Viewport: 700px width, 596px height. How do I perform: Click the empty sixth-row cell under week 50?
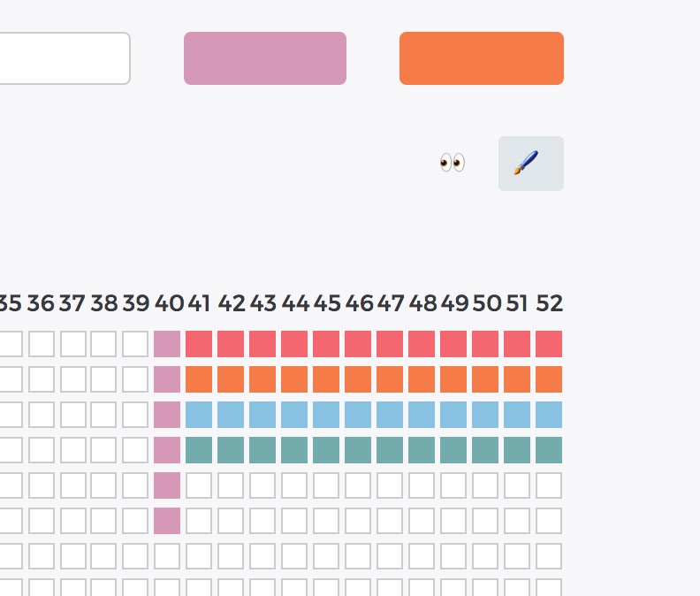[x=485, y=521]
